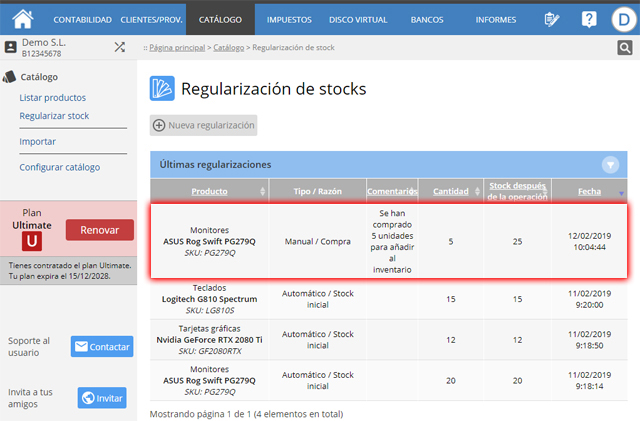This screenshot has width=640, height=421.
Task: Click the search magnifier icon
Action: 624,48
